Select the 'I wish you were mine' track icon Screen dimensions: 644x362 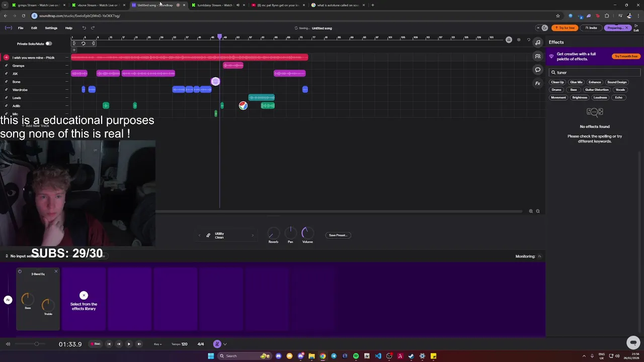click(x=6, y=57)
